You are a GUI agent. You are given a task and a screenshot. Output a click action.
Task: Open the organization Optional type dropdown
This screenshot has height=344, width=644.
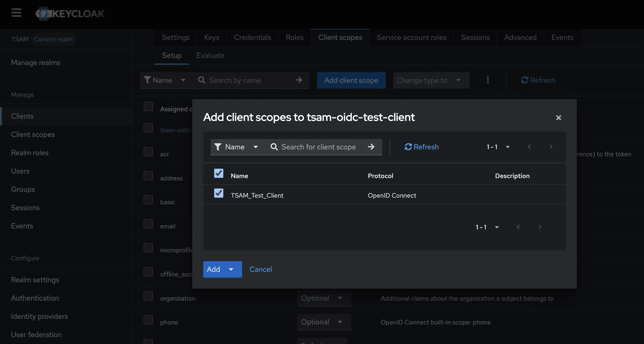click(x=324, y=298)
